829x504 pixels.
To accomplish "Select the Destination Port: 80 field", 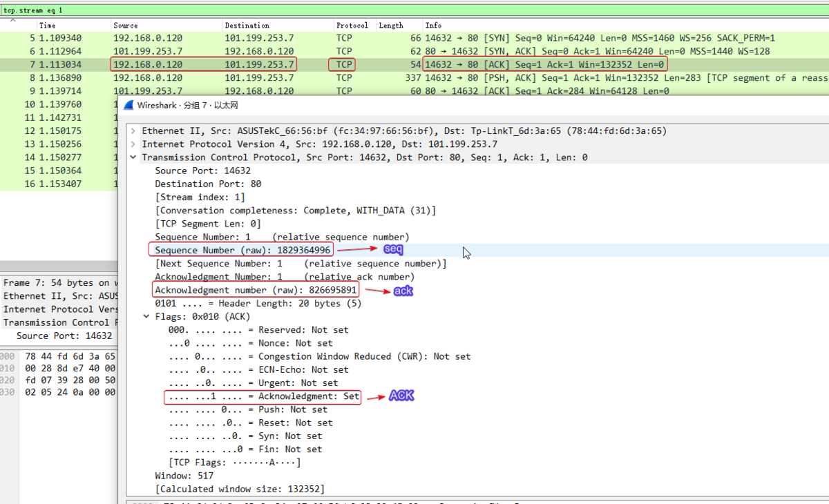I will (x=208, y=184).
